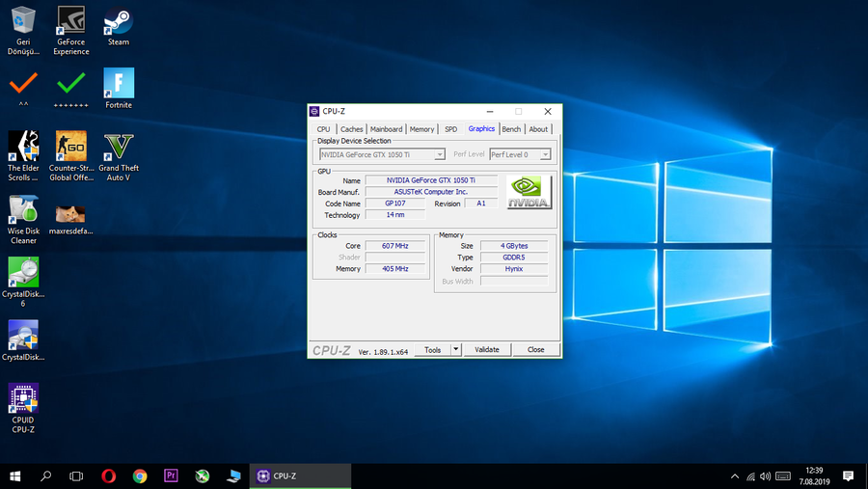Select the Grand Theft Auto V shortcut
Screen dimensions: 868x489
point(119,147)
